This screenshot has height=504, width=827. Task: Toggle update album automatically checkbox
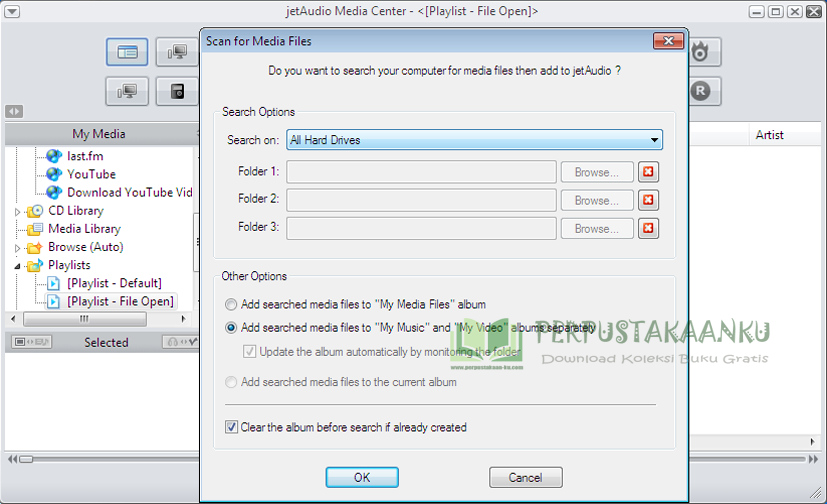pyautogui.click(x=249, y=351)
